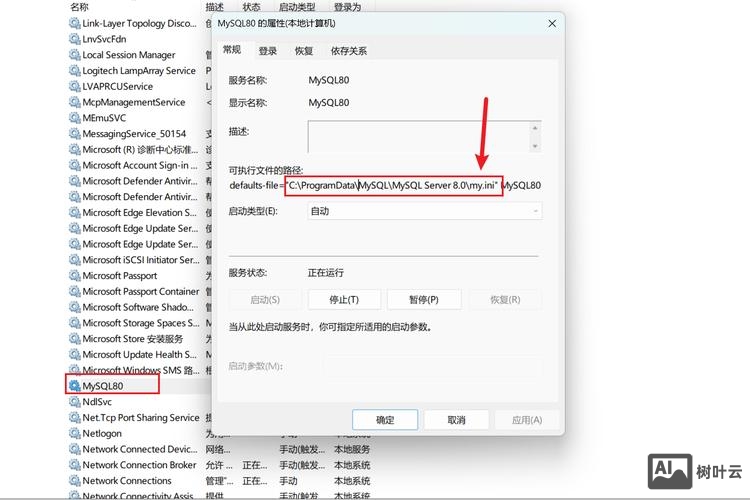Select the Microsoft Windows SMS service row

point(141,370)
